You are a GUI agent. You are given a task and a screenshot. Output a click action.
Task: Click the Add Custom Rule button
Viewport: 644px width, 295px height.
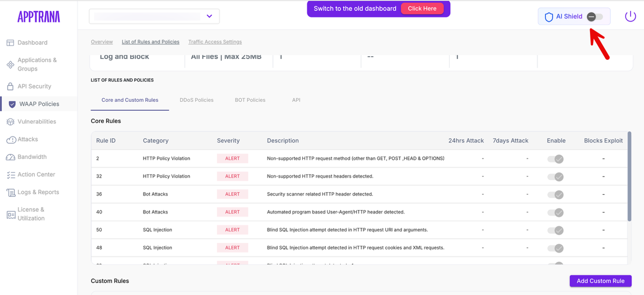[x=600, y=281]
